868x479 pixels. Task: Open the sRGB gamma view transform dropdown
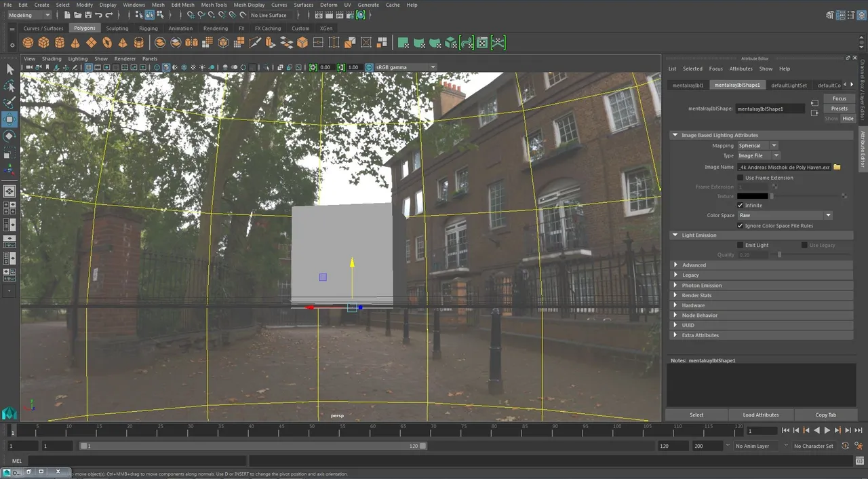pyautogui.click(x=405, y=67)
